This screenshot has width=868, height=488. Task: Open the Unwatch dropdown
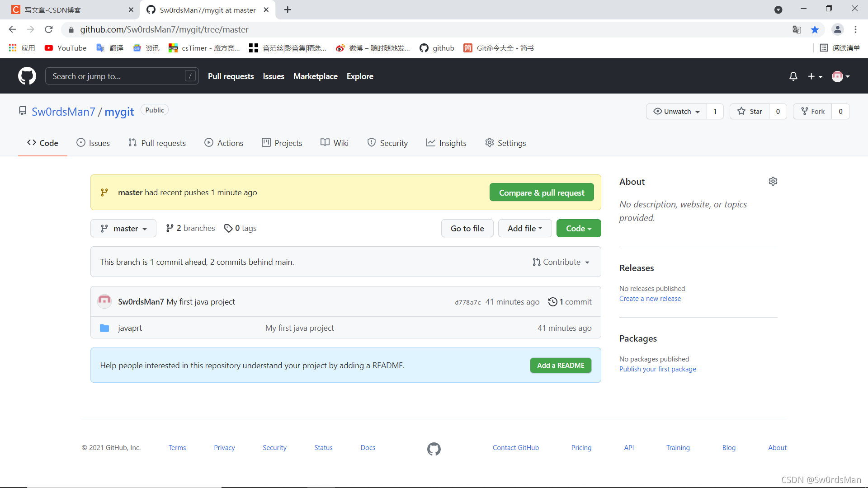point(677,111)
